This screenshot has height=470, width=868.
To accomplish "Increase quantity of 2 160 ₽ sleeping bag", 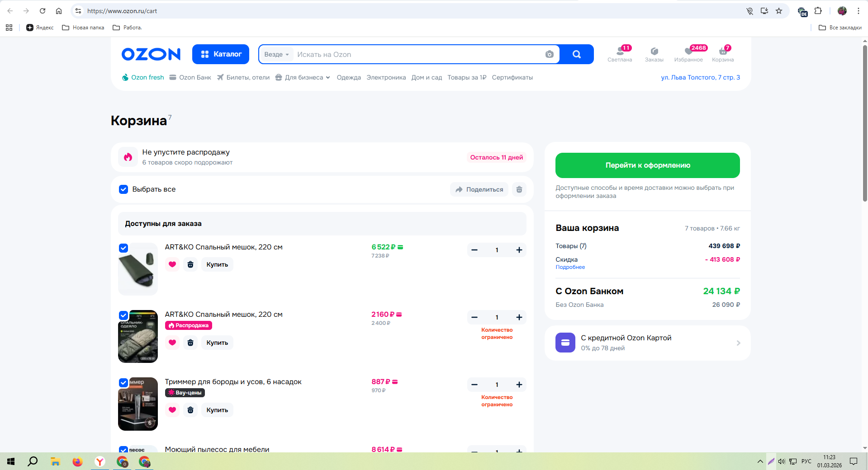I will 519,317.
